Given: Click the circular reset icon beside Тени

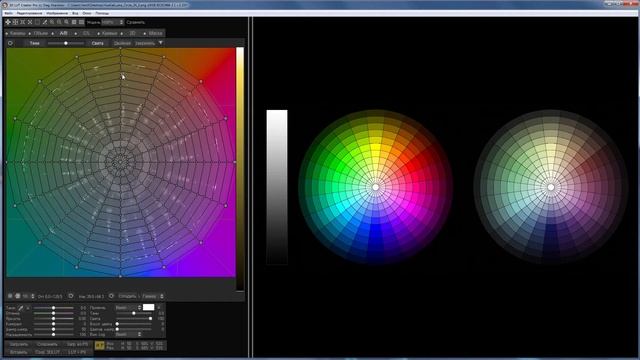Looking at the screenshot, I should tap(10, 43).
